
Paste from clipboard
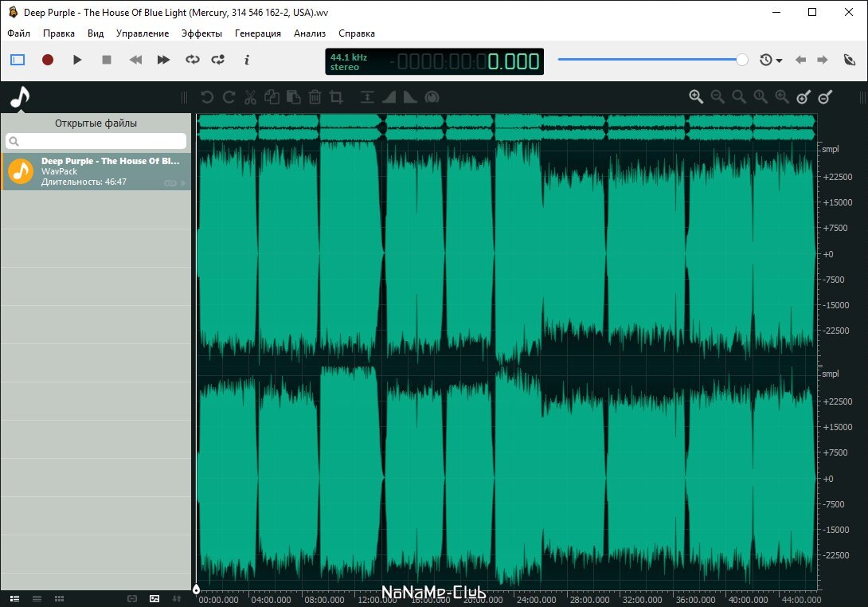pos(293,97)
